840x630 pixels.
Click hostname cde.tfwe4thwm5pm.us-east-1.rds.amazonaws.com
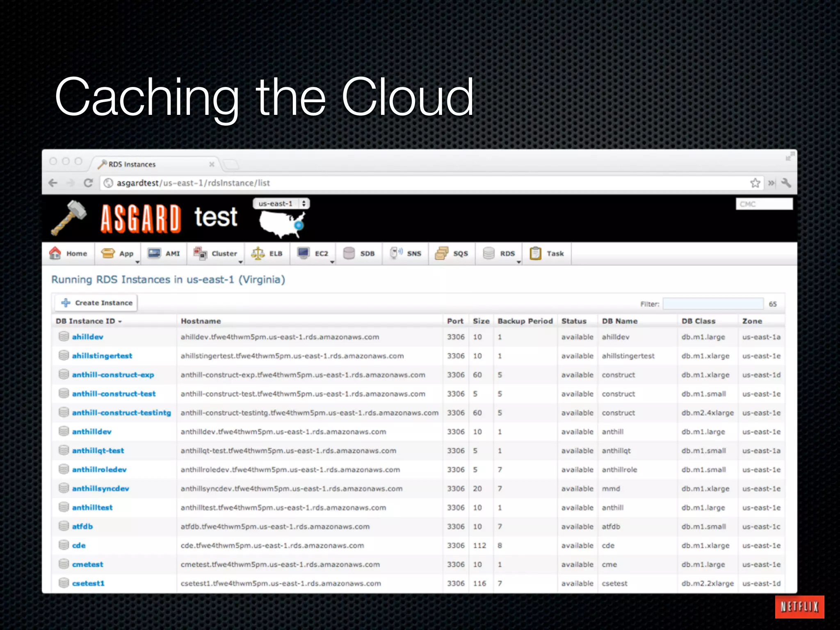tap(272, 546)
